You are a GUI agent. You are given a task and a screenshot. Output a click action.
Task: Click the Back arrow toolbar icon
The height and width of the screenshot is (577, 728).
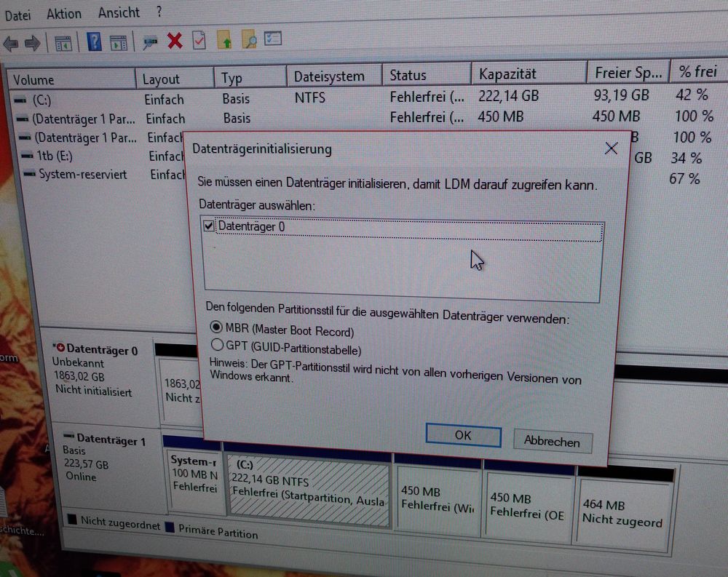click(x=11, y=44)
